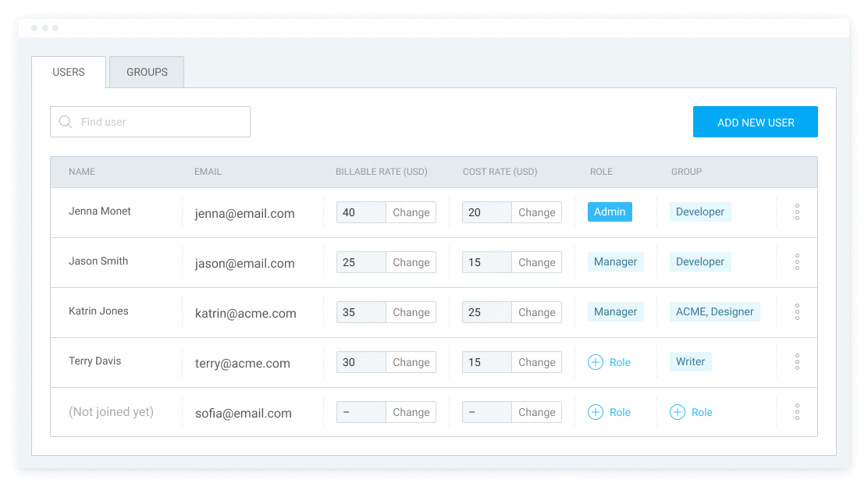Open Jenna's Admin role tag
Screen dimensions: 868x487
[x=610, y=212]
